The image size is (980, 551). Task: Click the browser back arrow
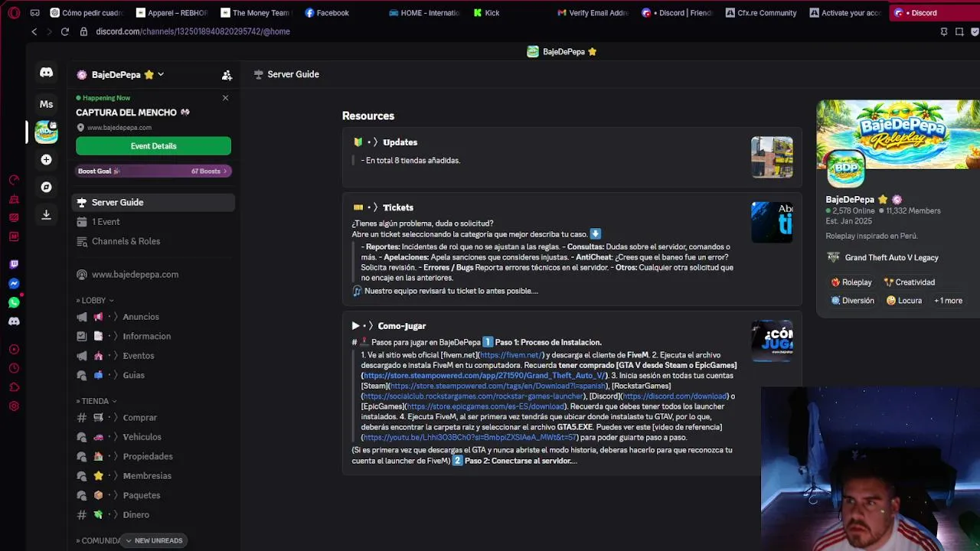coord(34,31)
